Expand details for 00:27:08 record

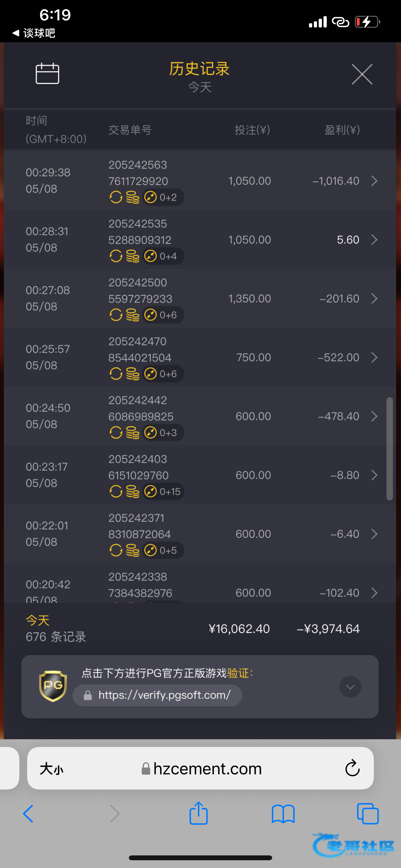[374, 299]
